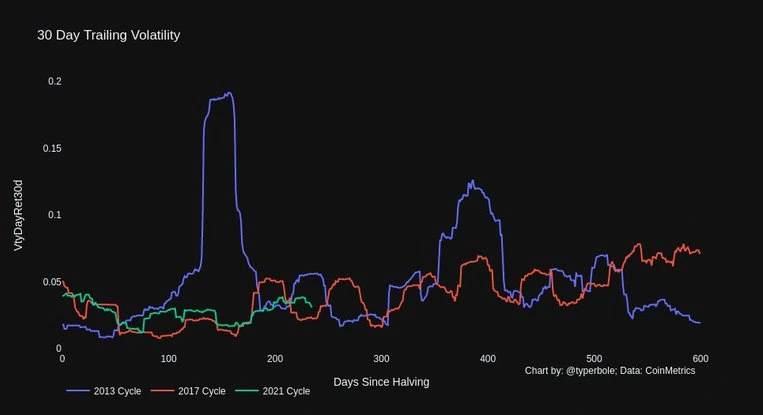This screenshot has height=415, width=763.
Task: Click the chart credit @typerbole CoinMetrics text
Action: click(610, 371)
